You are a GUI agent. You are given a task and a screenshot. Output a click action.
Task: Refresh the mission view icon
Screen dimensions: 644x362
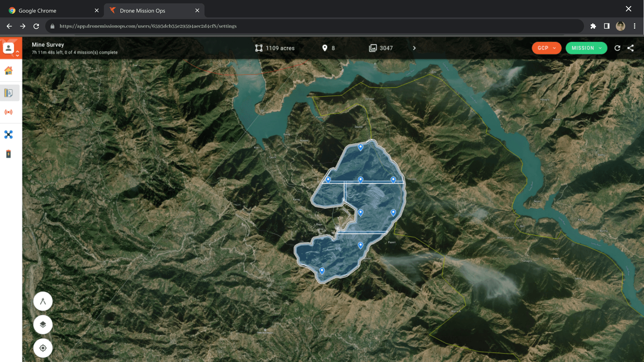point(617,48)
